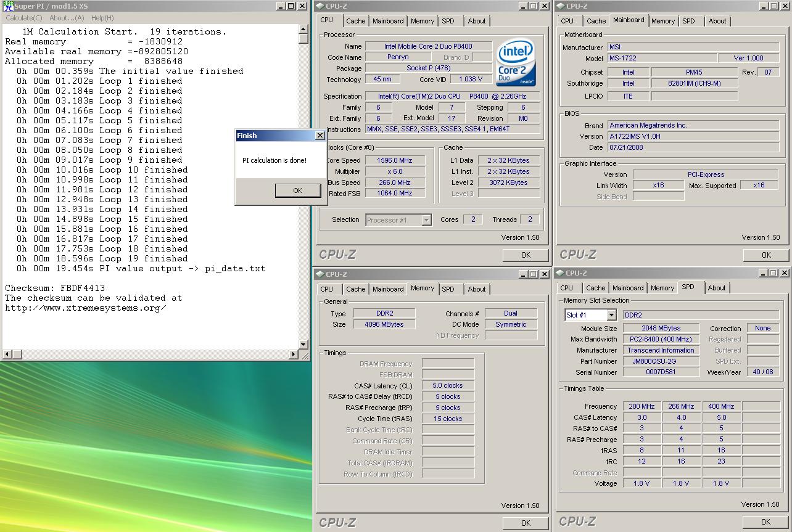Open the About...(A) menu in Super PI
Viewport: 792px width, 532px height.
tap(67, 18)
